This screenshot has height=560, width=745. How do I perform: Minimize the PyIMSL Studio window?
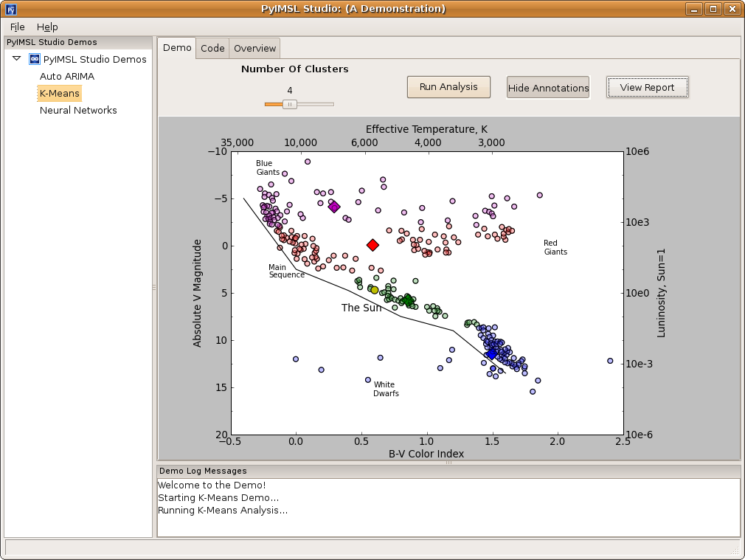[x=694, y=9]
